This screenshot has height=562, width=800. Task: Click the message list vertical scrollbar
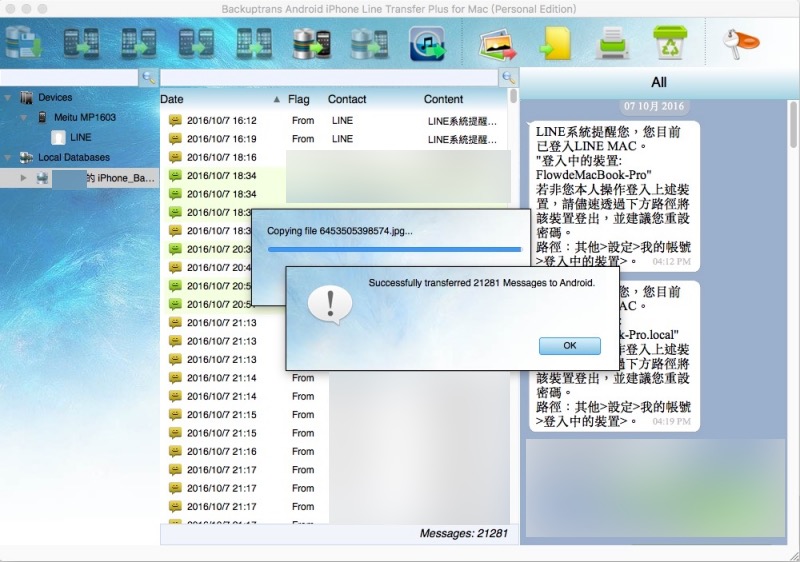(x=513, y=96)
